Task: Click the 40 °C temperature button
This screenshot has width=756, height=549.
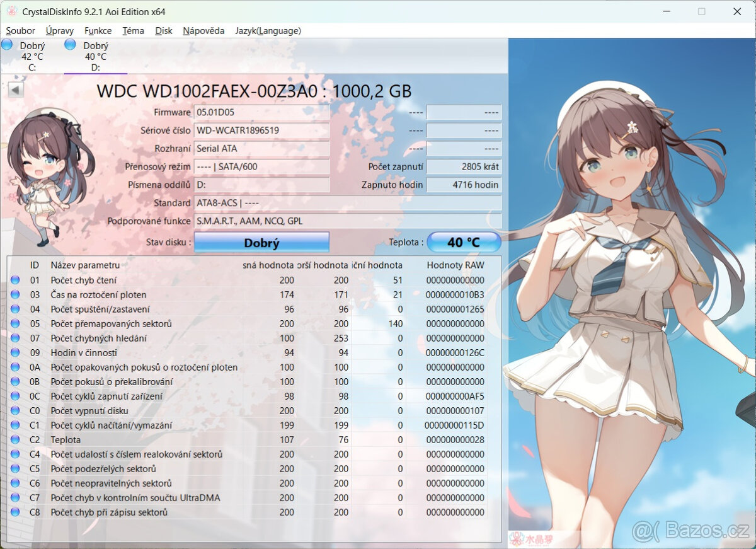Action: click(x=464, y=241)
